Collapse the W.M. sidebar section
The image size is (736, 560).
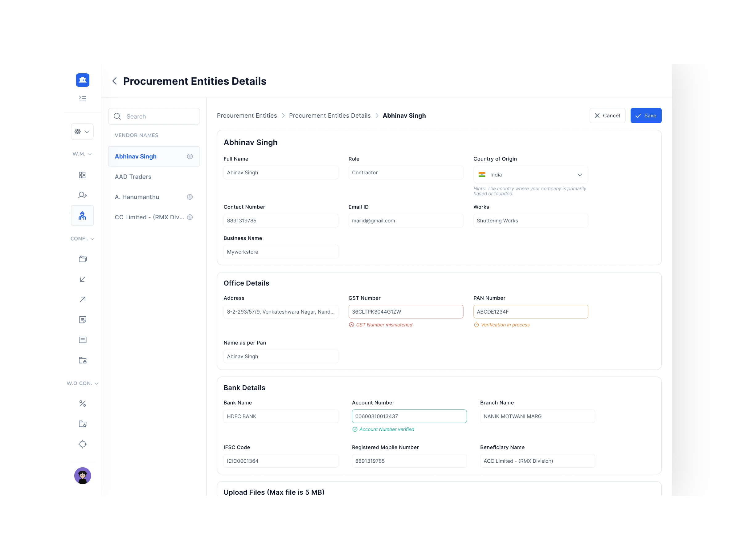(82, 154)
